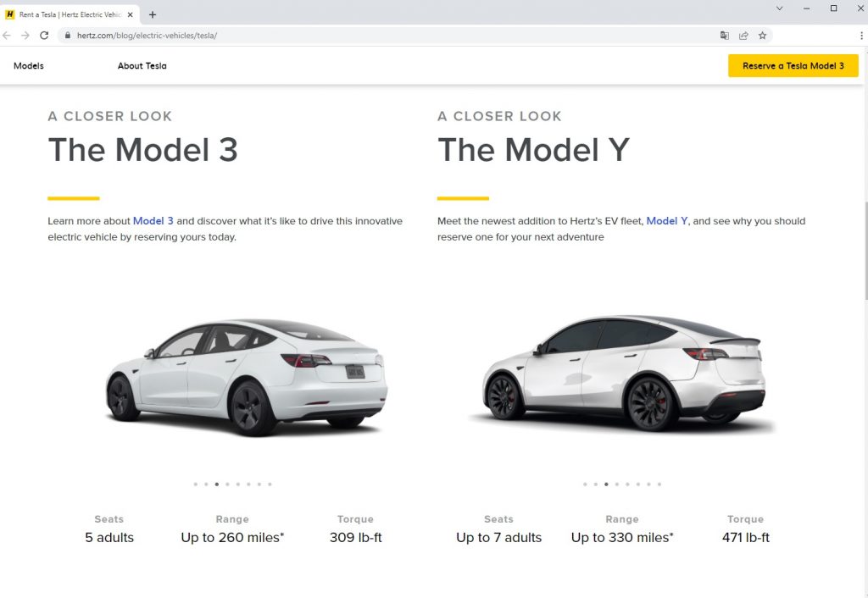Reload the Hertz page
This screenshot has height=598, width=868.
(44, 36)
